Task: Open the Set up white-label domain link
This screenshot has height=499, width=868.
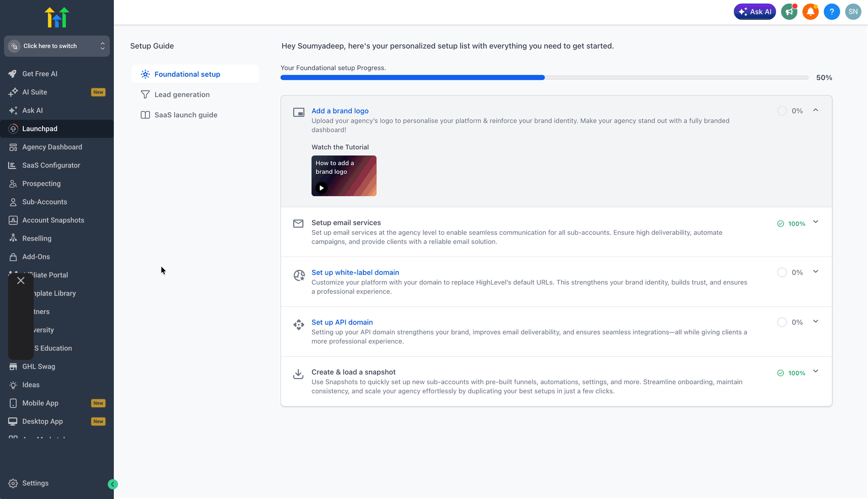Action: [355, 272]
